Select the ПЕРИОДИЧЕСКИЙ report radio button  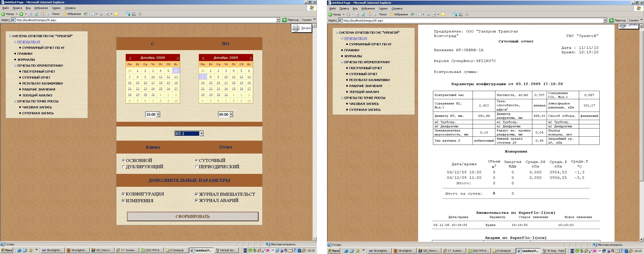196,167
